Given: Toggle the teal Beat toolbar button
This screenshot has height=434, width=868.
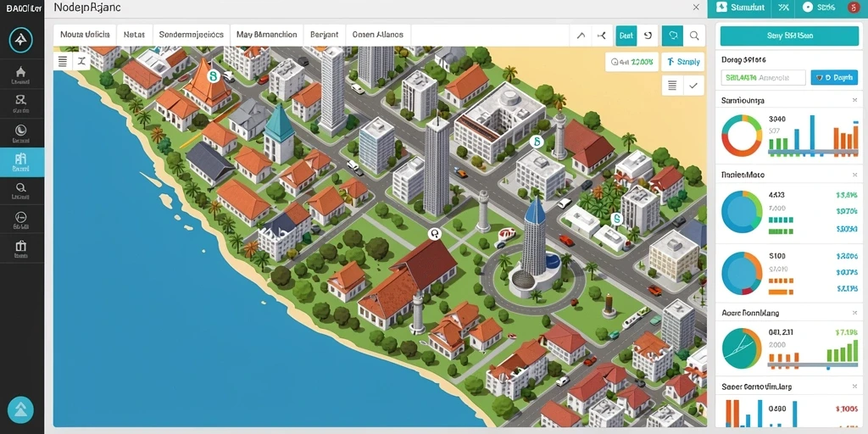Looking at the screenshot, I should pos(626,36).
